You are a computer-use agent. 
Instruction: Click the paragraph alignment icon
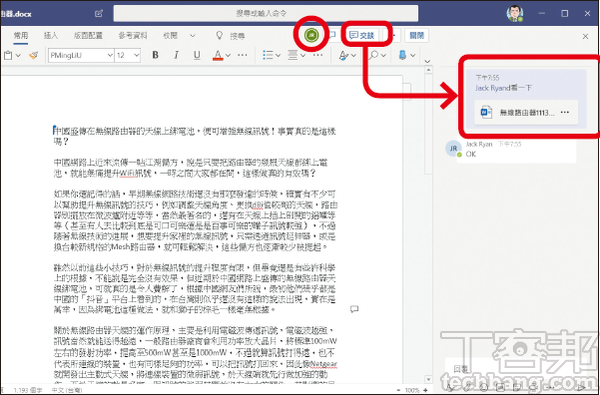[x=293, y=55]
